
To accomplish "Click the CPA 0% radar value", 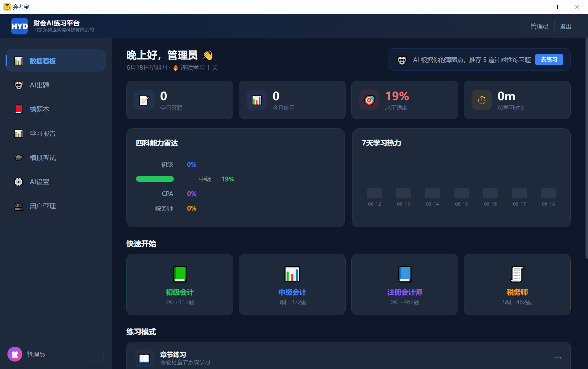I will coord(191,194).
